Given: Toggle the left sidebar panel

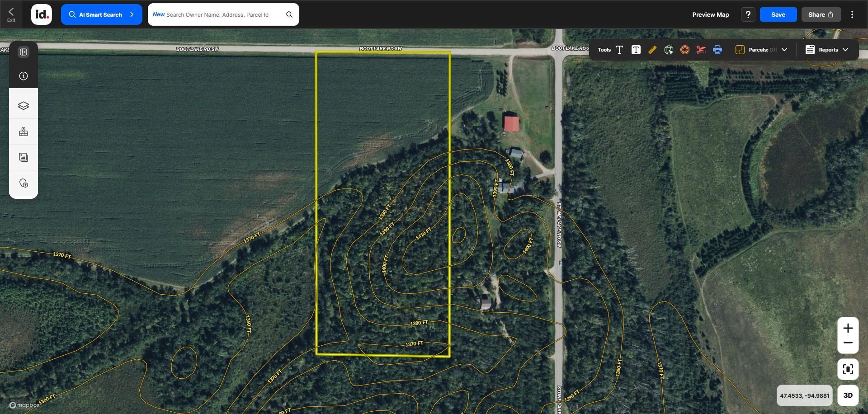Looking at the screenshot, I should pos(24,52).
